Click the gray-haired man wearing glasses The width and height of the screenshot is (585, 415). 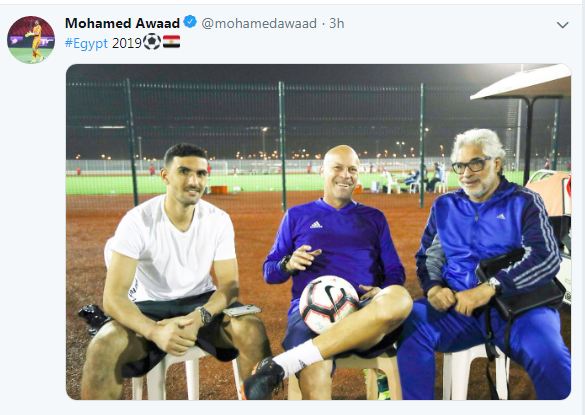coord(485,269)
